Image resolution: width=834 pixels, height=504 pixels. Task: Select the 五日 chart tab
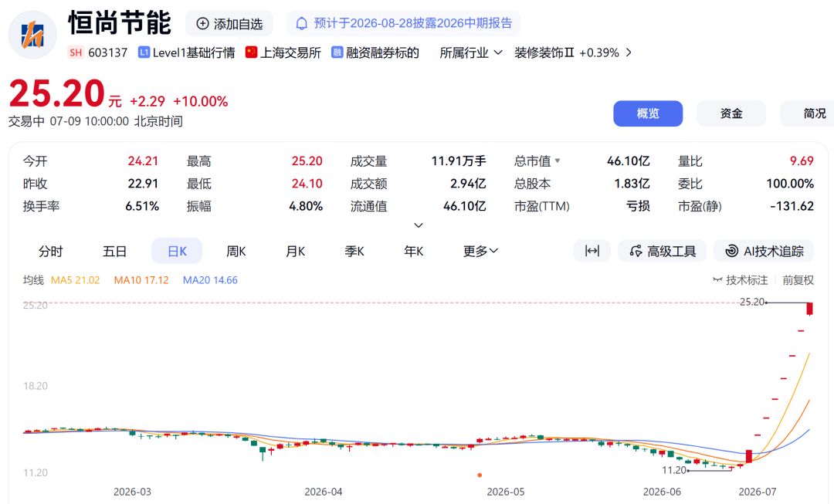point(114,251)
